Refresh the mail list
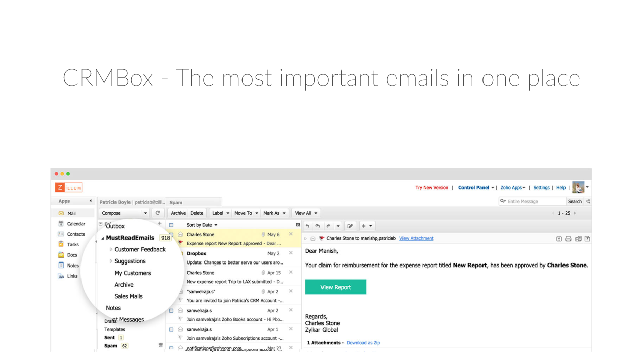Viewport: 644px width, 352px height. (158, 213)
